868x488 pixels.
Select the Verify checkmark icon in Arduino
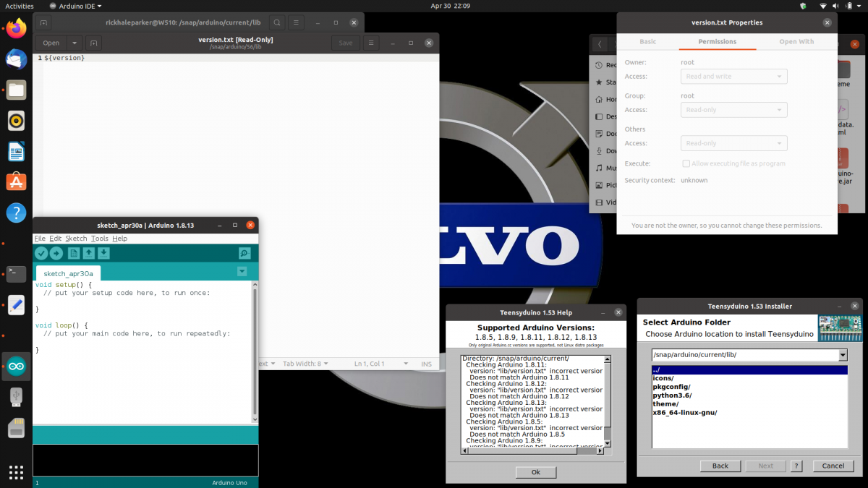pyautogui.click(x=41, y=253)
